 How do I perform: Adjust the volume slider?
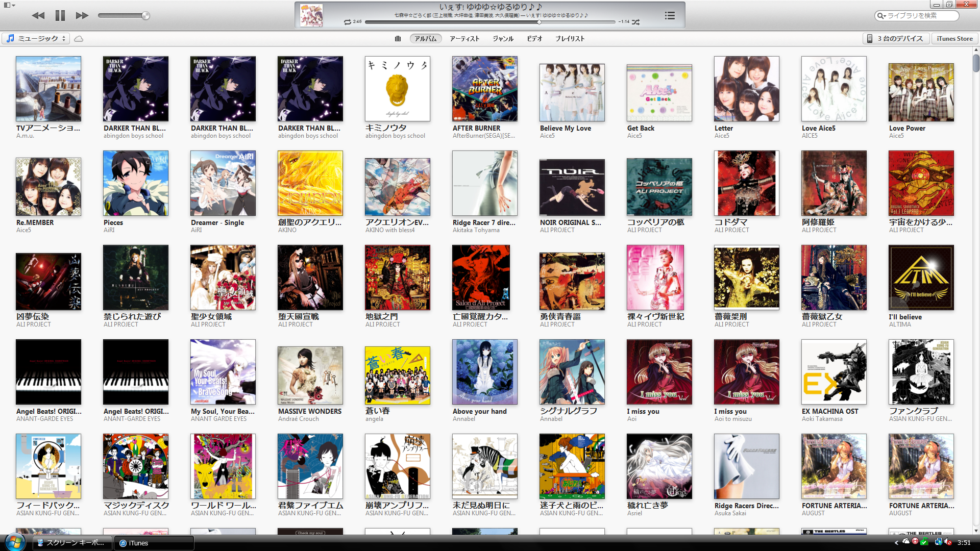click(124, 16)
